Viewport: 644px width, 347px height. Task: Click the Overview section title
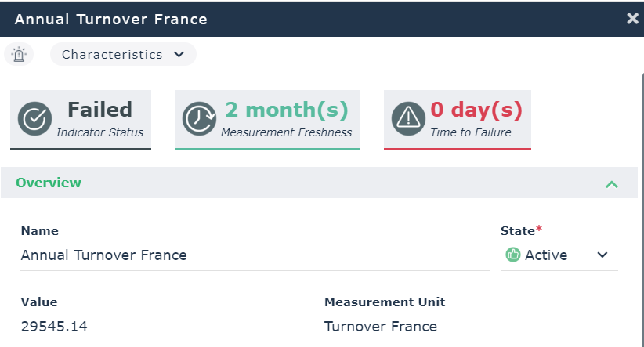coord(49,183)
